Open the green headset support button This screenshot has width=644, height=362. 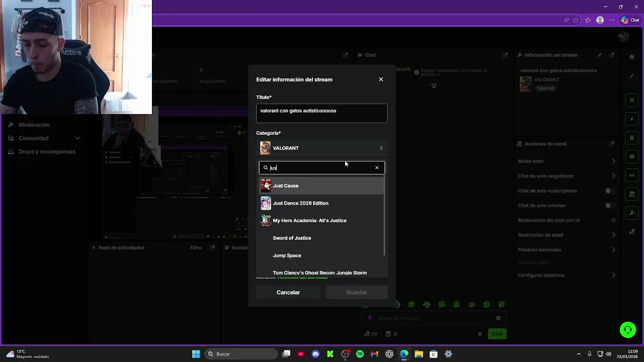point(628,330)
